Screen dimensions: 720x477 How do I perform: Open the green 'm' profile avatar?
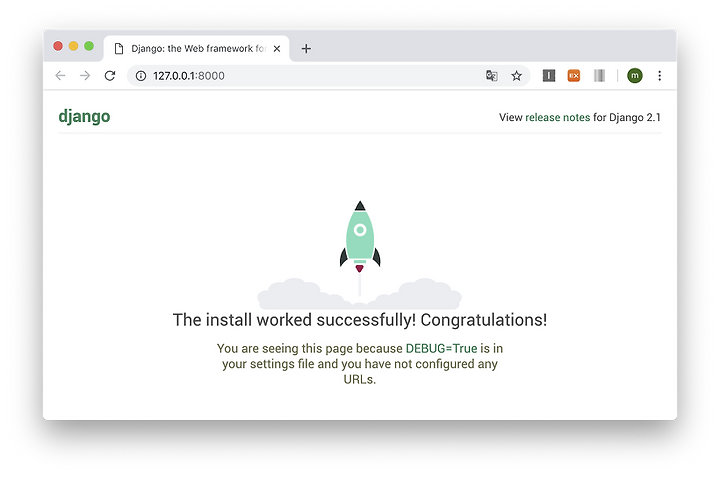coord(635,76)
